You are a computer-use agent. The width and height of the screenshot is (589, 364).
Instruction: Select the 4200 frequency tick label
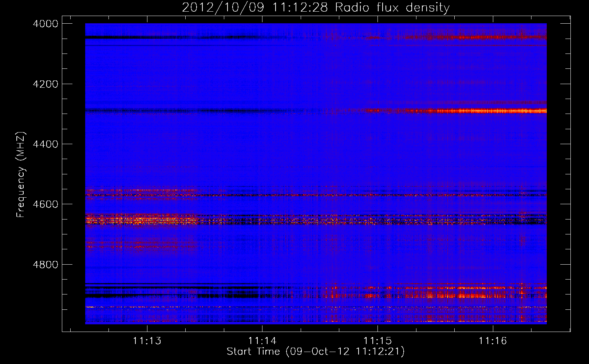pyautogui.click(x=46, y=84)
